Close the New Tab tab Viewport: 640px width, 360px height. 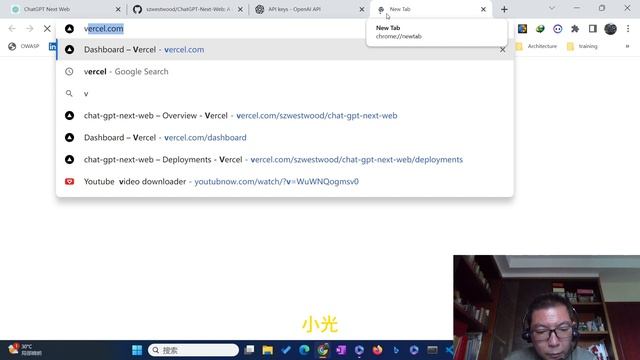click(483, 9)
